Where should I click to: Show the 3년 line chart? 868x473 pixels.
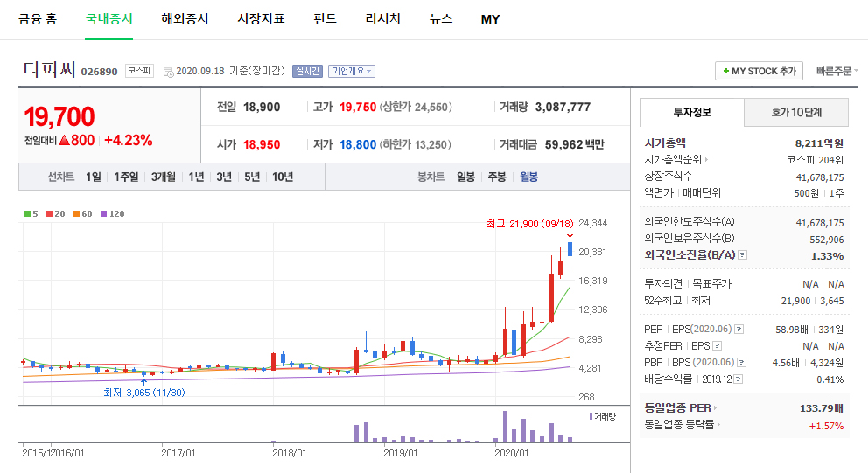224,177
